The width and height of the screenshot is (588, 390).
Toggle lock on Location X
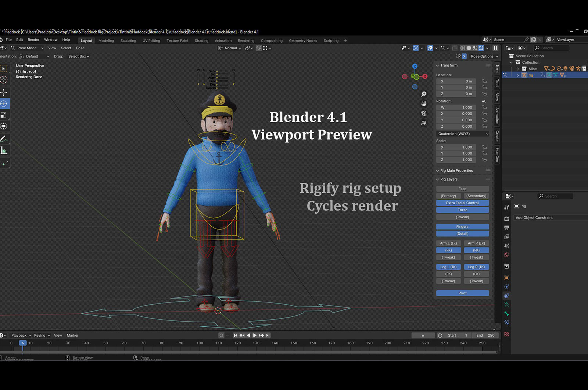[484, 81]
